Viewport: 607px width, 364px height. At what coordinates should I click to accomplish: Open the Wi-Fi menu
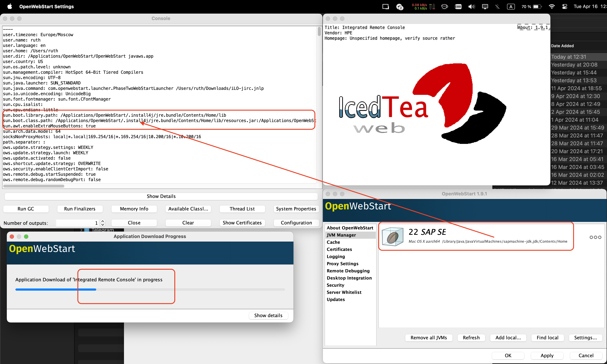tap(552, 7)
